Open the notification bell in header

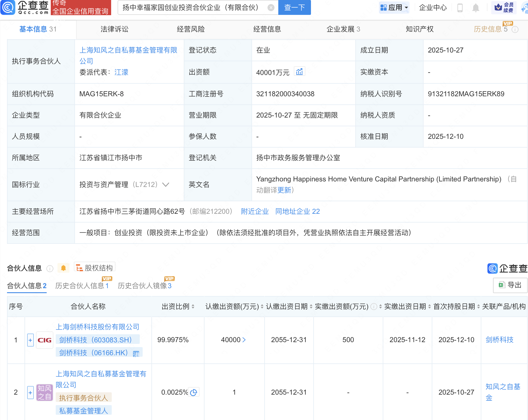point(475,8)
